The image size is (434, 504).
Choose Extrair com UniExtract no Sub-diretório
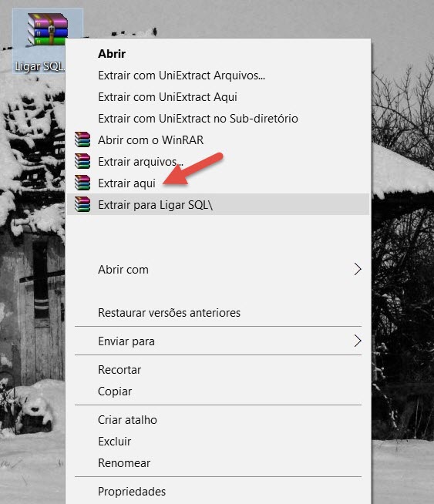218,118
